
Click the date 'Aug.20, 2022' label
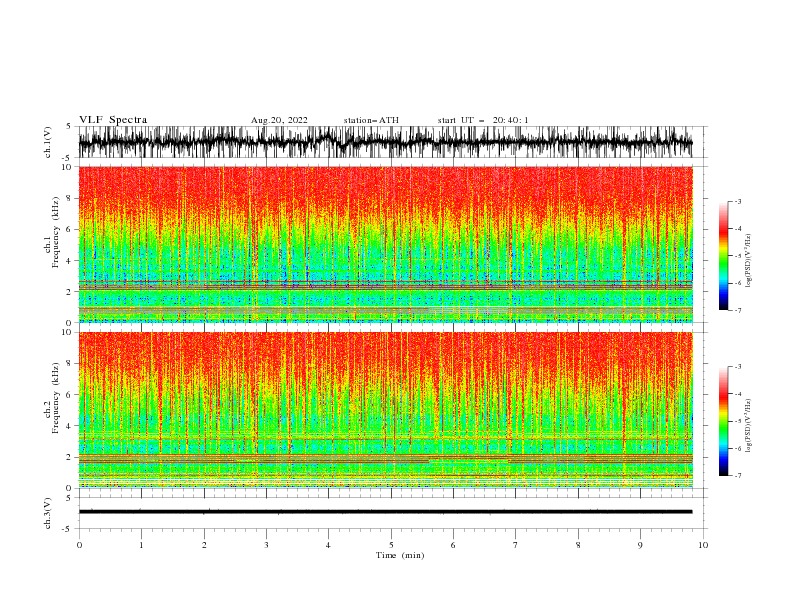tap(279, 120)
